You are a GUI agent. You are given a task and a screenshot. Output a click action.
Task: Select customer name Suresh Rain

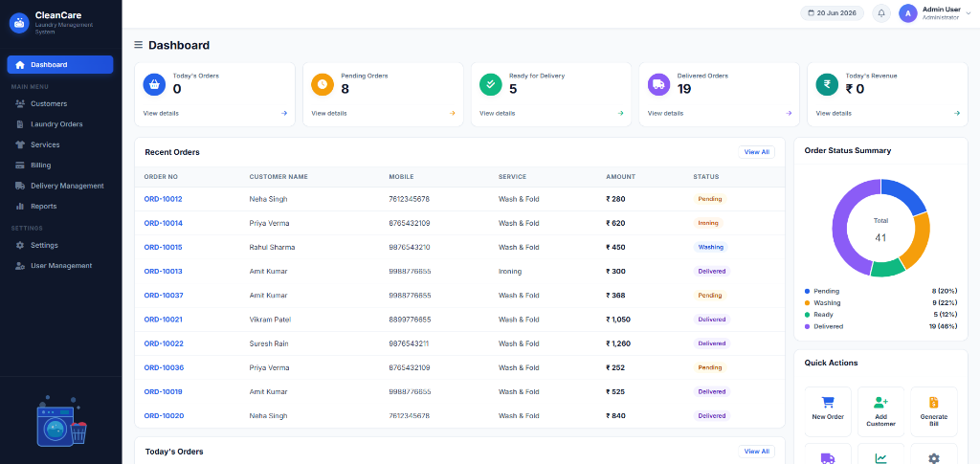click(269, 343)
